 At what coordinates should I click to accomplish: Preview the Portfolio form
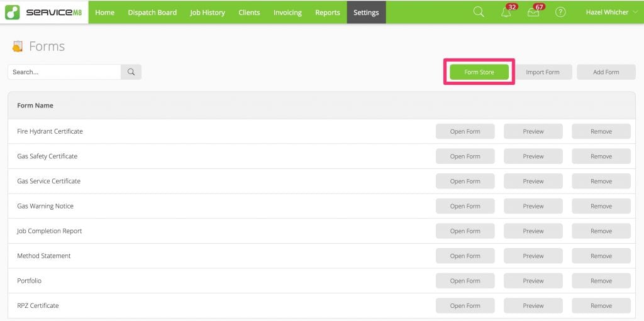(533, 281)
